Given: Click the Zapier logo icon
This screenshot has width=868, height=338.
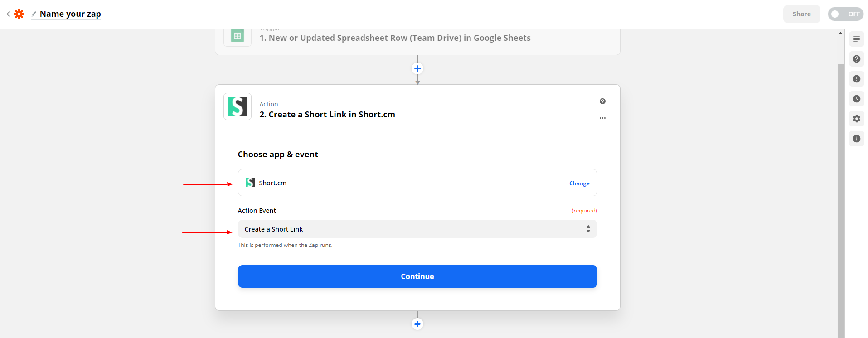Looking at the screenshot, I should 19,14.
